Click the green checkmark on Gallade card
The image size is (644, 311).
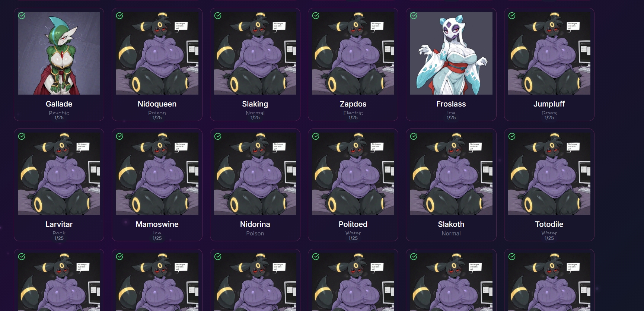point(22,16)
